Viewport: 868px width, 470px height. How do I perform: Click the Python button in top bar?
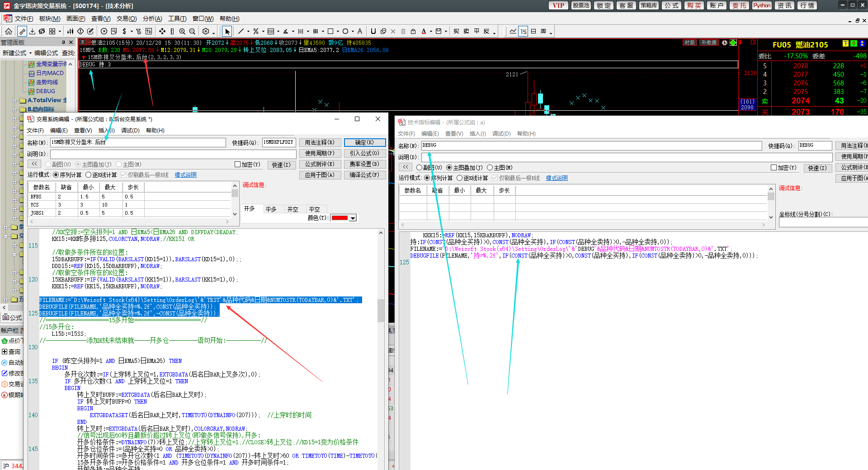tap(762, 5)
